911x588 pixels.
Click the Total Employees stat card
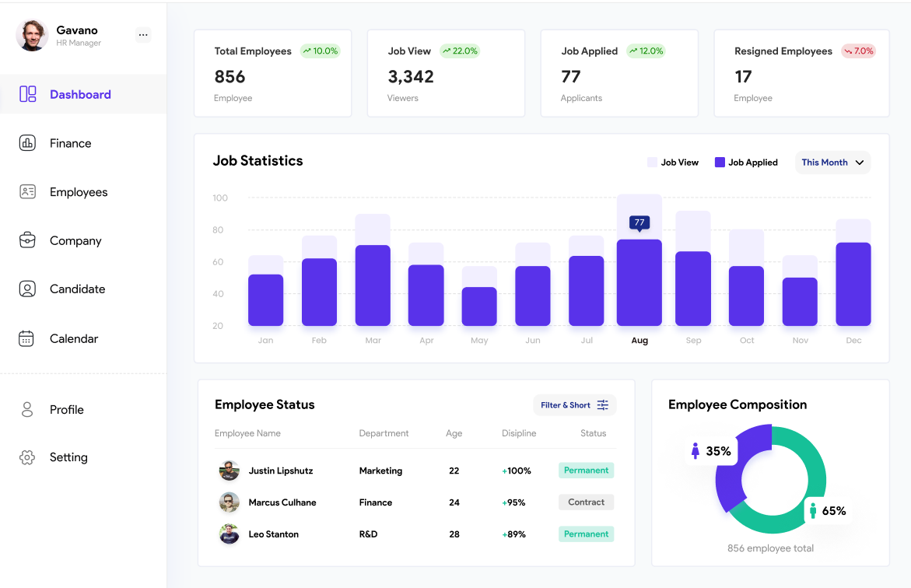pos(272,73)
